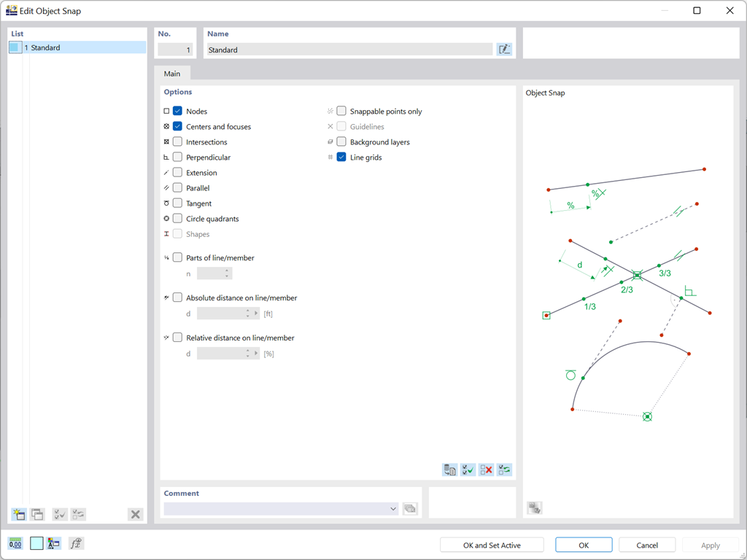
Task: Check the Parallel option
Action: (178, 187)
